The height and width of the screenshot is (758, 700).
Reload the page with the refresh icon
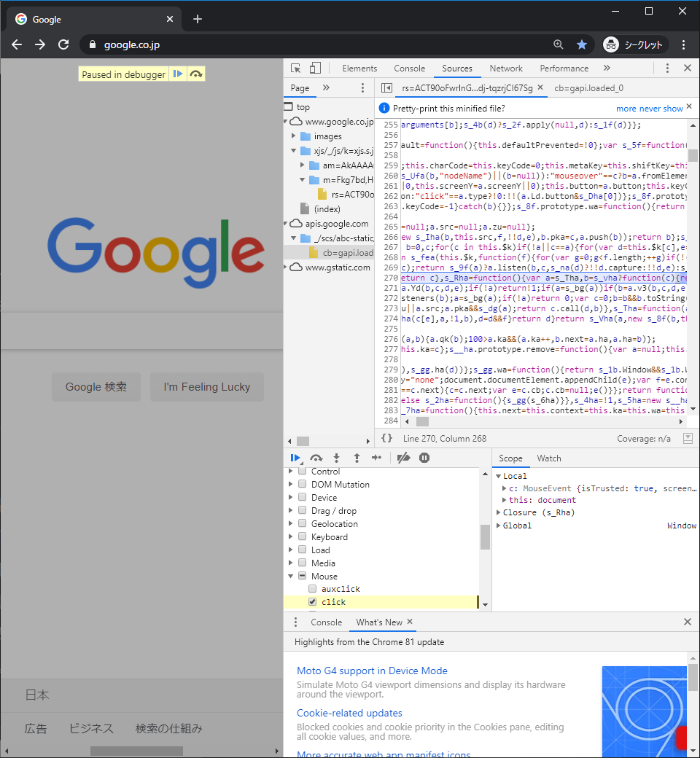pyautogui.click(x=63, y=44)
